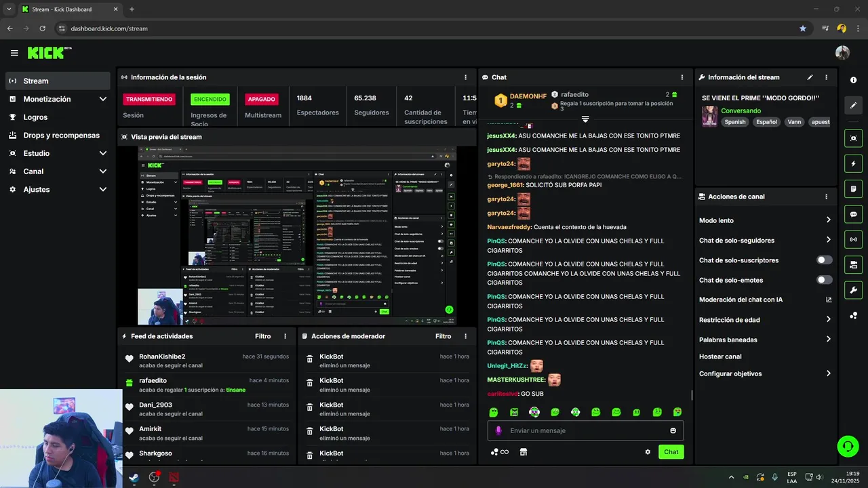
Task: Open the hamburger menu next to Kick logo
Action: click(x=14, y=53)
